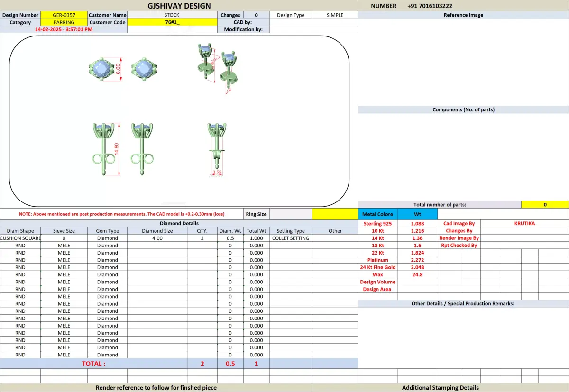The width and height of the screenshot is (569, 392).
Task: Click the SIMPLE design type cell
Action: [x=335, y=15]
